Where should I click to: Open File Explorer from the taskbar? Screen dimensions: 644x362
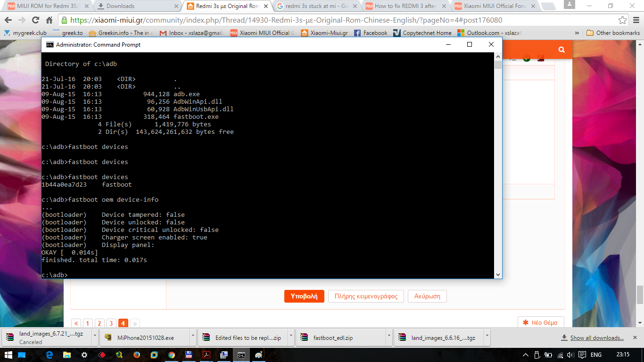[x=67, y=354]
